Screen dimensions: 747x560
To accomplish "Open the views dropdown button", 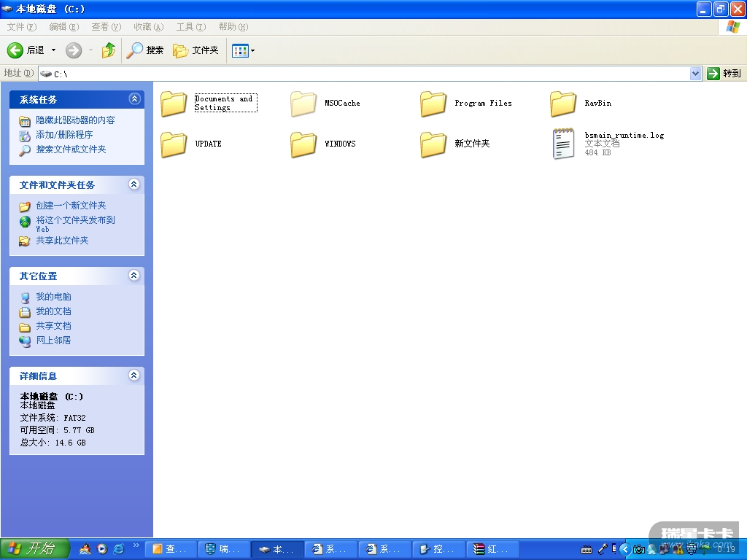I will (x=243, y=50).
